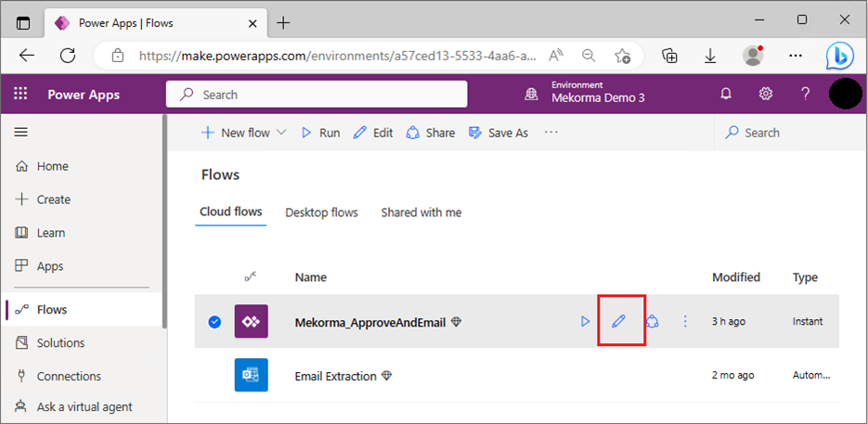Open the tab actions menu icon
This screenshot has width=868, height=424.
point(22,22)
